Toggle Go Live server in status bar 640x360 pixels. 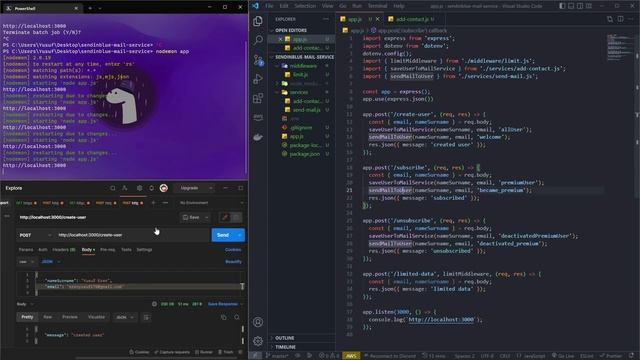coord(563,356)
